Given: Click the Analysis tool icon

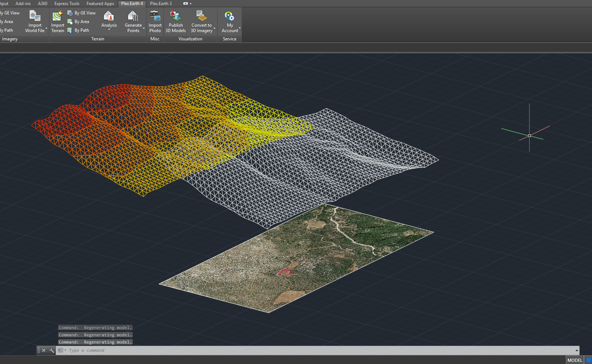Looking at the screenshot, I should tap(109, 16).
